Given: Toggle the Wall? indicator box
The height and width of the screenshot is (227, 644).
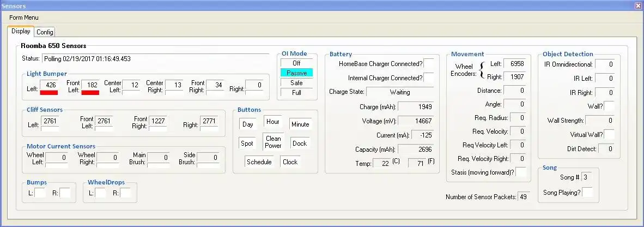Looking at the screenshot, I should (609, 106).
